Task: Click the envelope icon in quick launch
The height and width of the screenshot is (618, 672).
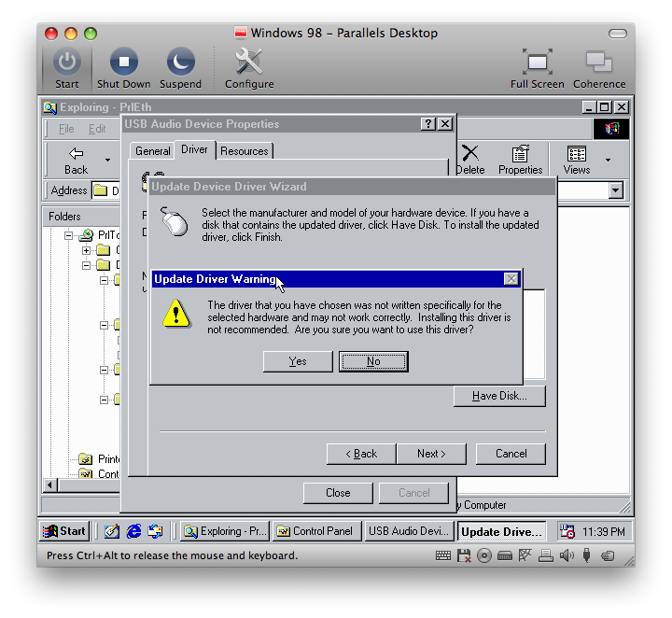Action: click(x=155, y=531)
